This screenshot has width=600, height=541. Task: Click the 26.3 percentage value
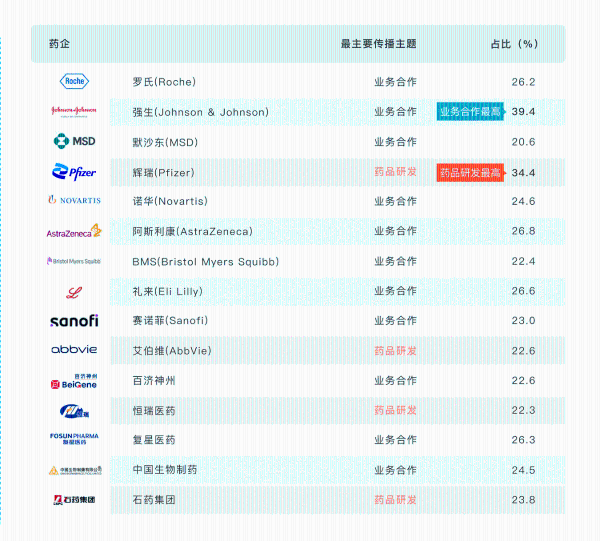(523, 440)
